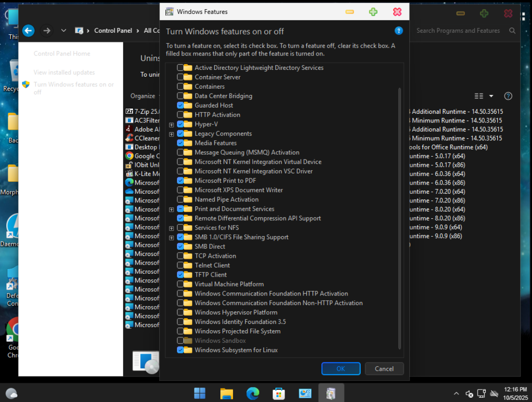Click OK to apply feature changes
532x402 pixels.
pyautogui.click(x=341, y=369)
